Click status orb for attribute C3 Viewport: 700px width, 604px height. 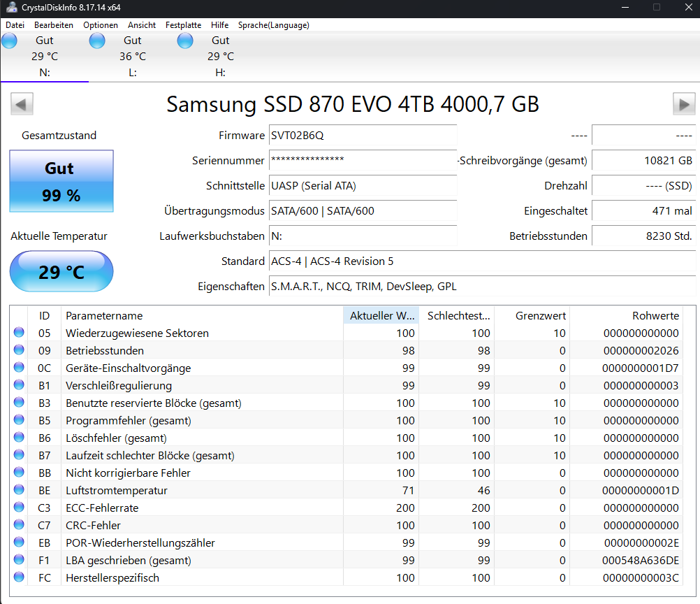tap(19, 507)
